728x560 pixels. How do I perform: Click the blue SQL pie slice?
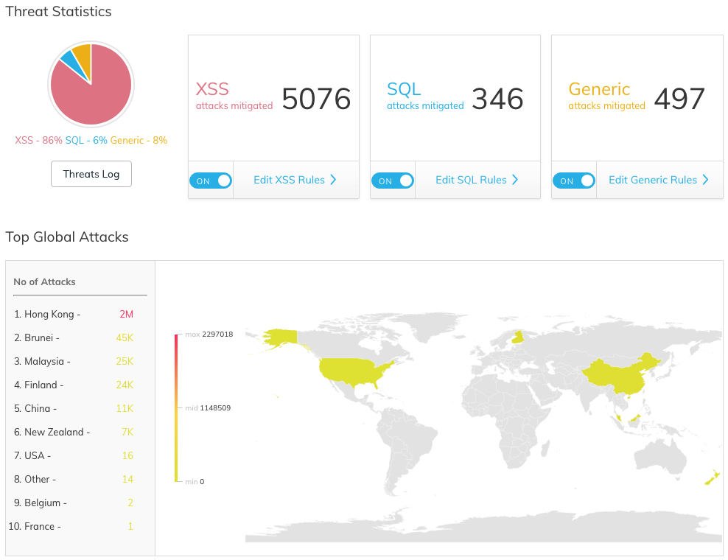click(72, 62)
